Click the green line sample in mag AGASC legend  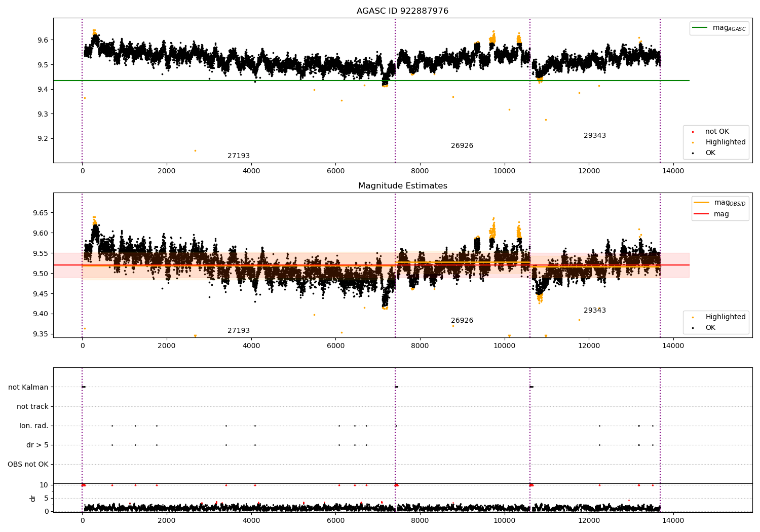pyautogui.click(x=700, y=28)
